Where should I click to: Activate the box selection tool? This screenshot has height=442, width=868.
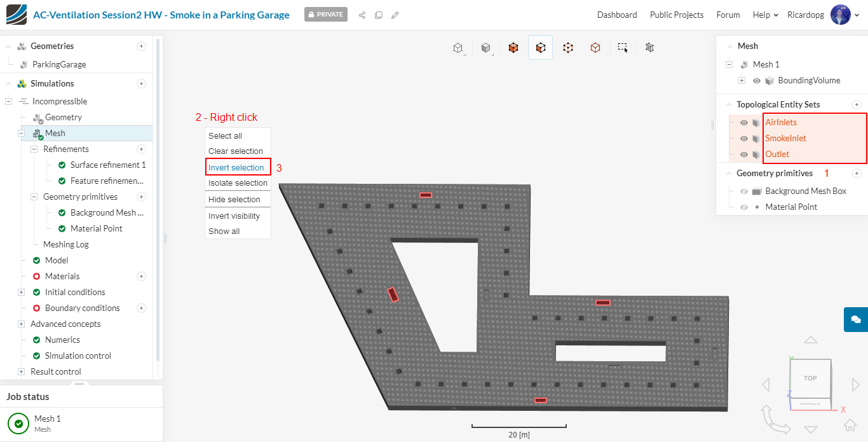pos(623,48)
